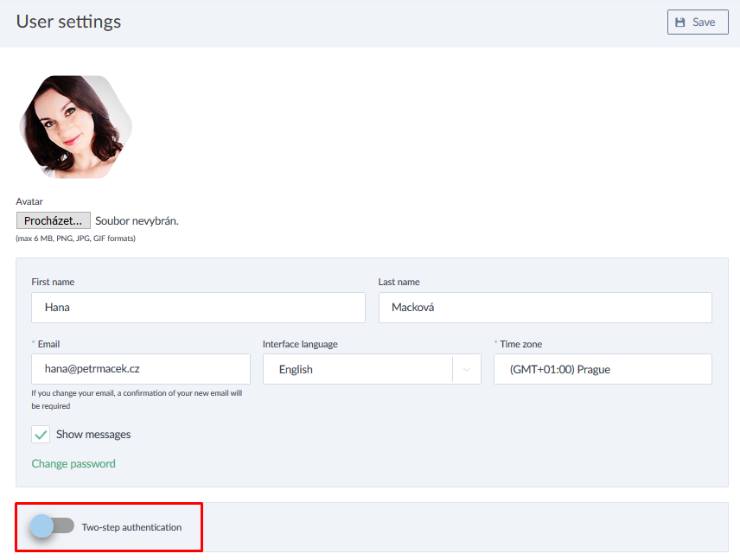Viewport: 740px width, 560px height.
Task: Click the 'Two-step authentication' label text
Action: [131, 527]
